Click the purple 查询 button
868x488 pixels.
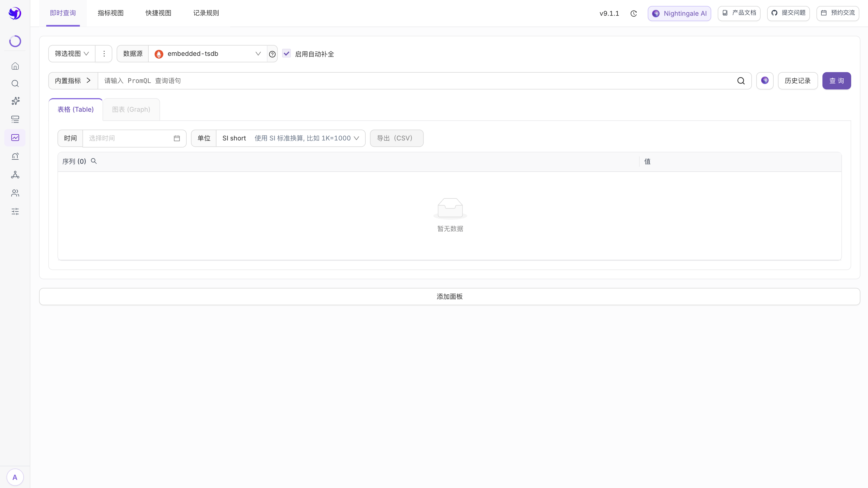836,81
